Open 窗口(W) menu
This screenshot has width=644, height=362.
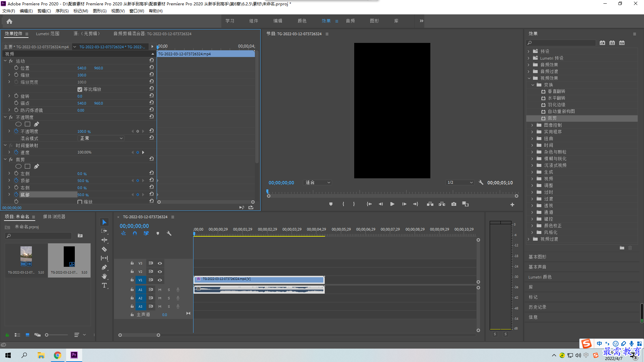(x=137, y=11)
